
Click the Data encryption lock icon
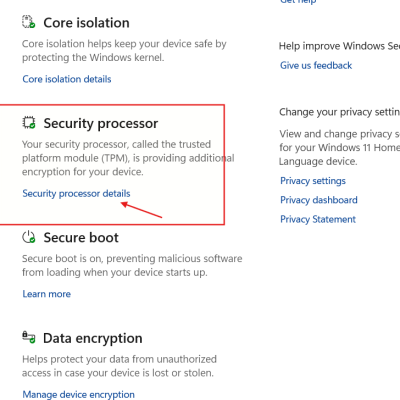pyautogui.click(x=29, y=337)
